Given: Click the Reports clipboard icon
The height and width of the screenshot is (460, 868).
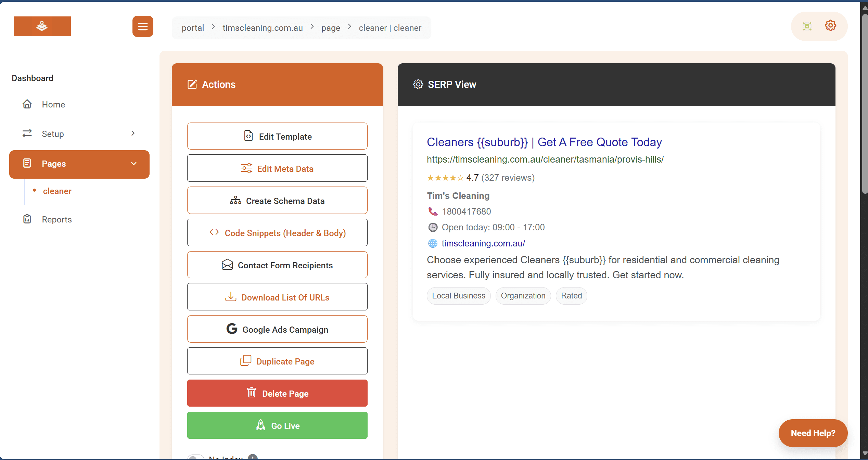Looking at the screenshot, I should tap(27, 219).
